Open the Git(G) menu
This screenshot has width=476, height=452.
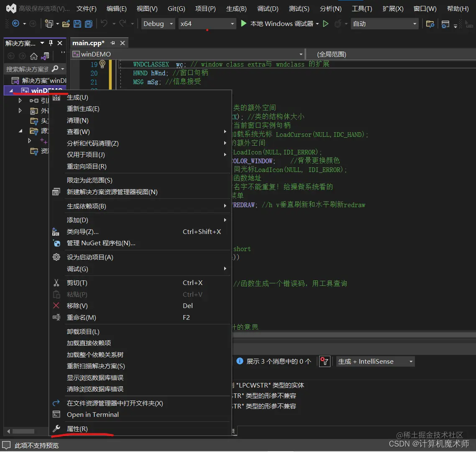(177, 8)
